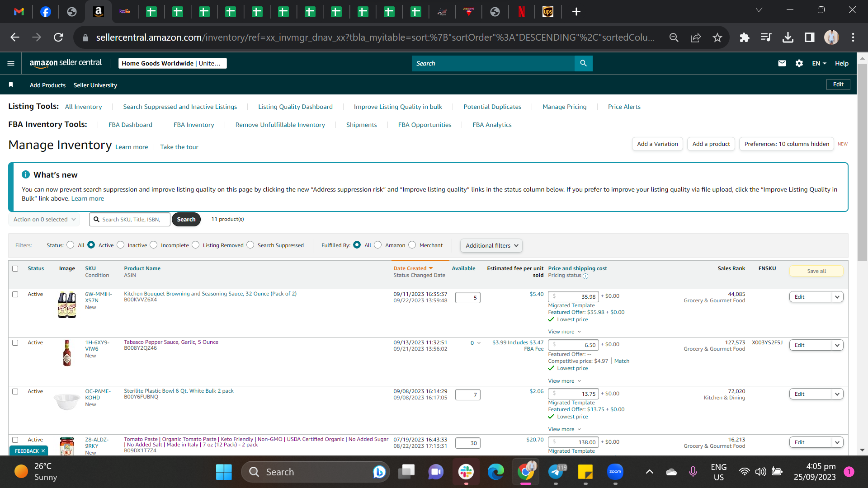Screen dimensions: 868x488
Task: Reload the current page
Action: pyautogui.click(x=58, y=38)
